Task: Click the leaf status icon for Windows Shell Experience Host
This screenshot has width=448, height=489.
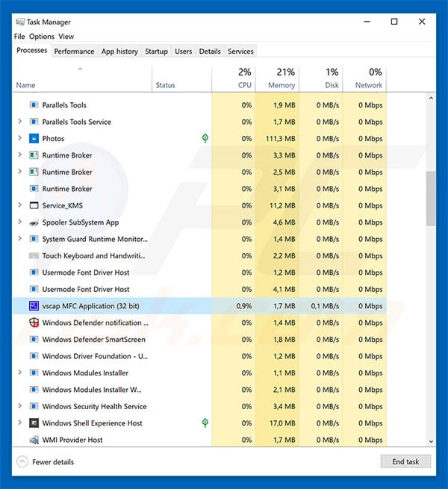Action: [205, 423]
